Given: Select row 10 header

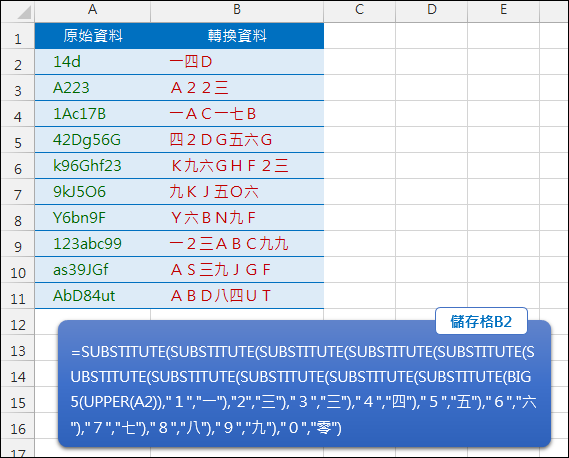Looking at the screenshot, I should [18, 270].
